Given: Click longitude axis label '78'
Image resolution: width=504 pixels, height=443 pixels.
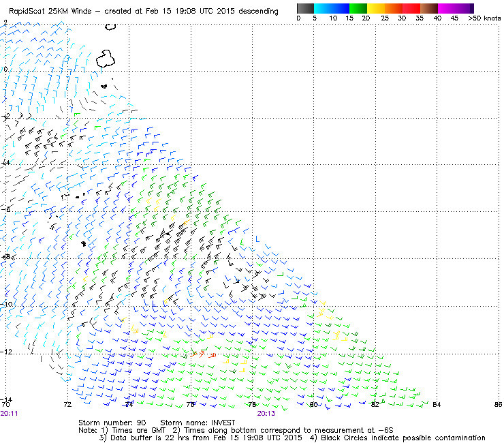Looking at the screenshot, I should tap(252, 404).
